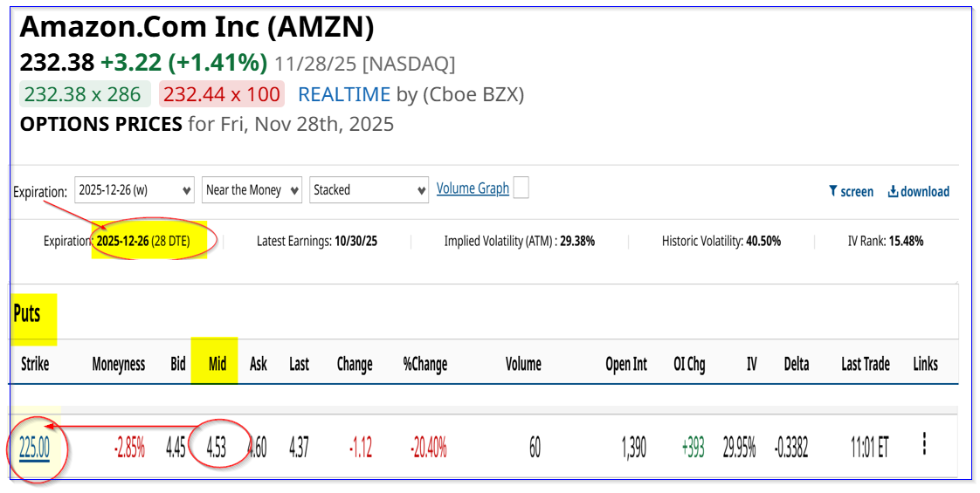Open the expiration date 2025-12-26 dropdown
Screen dimensions: 980x493
click(135, 190)
